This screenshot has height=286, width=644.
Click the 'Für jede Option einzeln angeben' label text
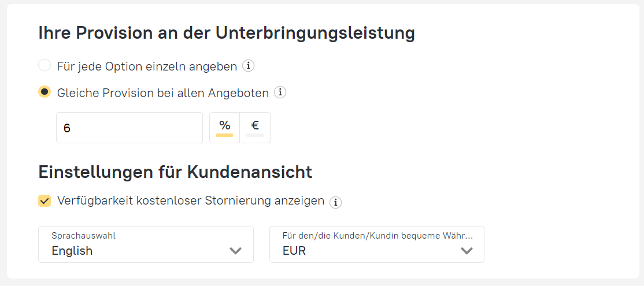(x=147, y=66)
